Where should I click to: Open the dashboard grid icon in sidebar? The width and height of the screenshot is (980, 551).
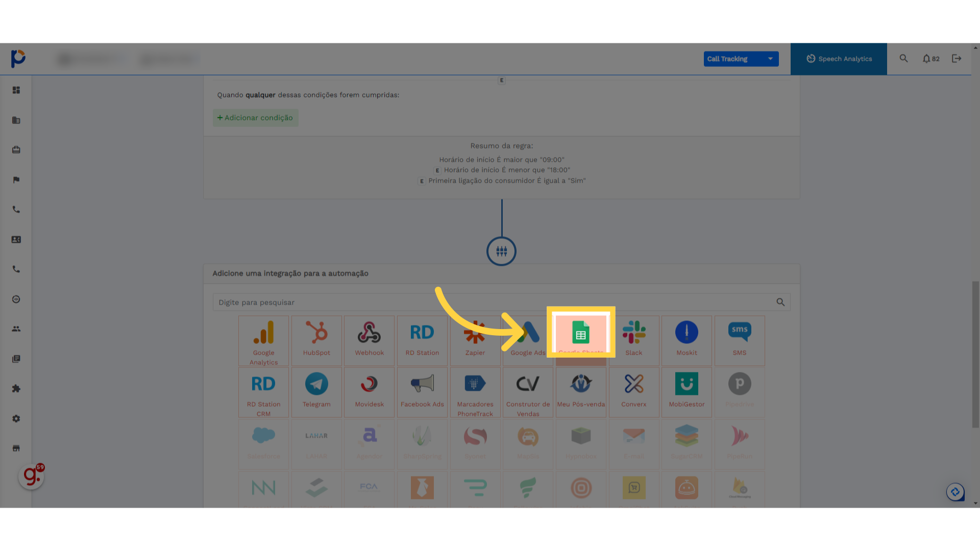point(16,90)
